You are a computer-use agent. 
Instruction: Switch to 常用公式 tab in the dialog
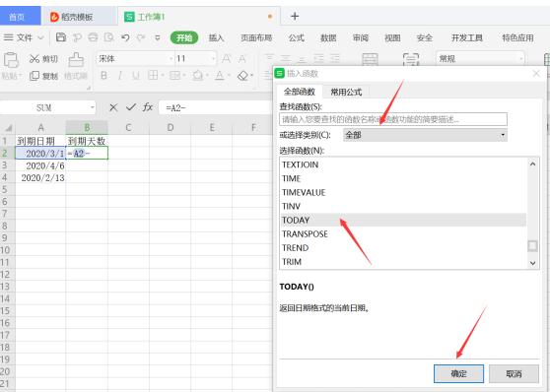click(x=346, y=92)
